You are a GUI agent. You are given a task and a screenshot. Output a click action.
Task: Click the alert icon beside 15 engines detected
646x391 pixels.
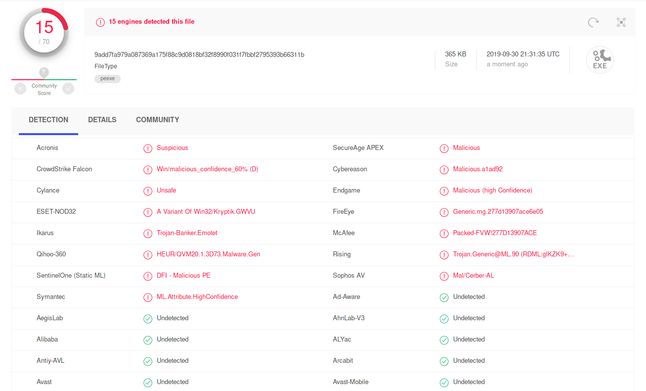coord(100,22)
